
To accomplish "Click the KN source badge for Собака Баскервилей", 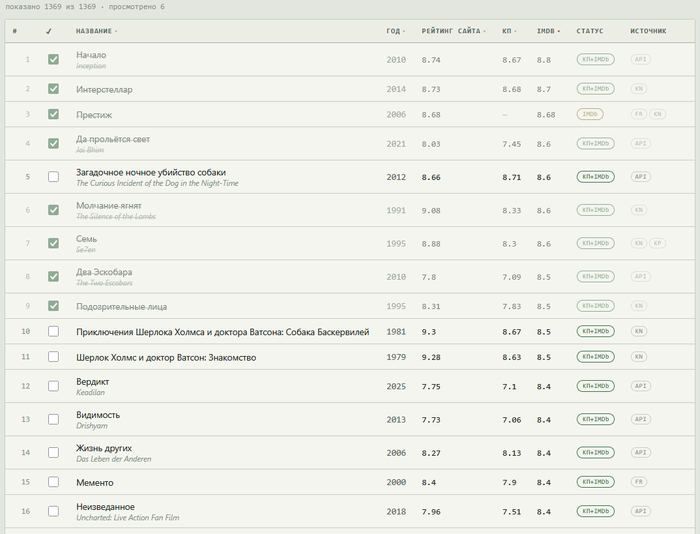I will click(638, 331).
